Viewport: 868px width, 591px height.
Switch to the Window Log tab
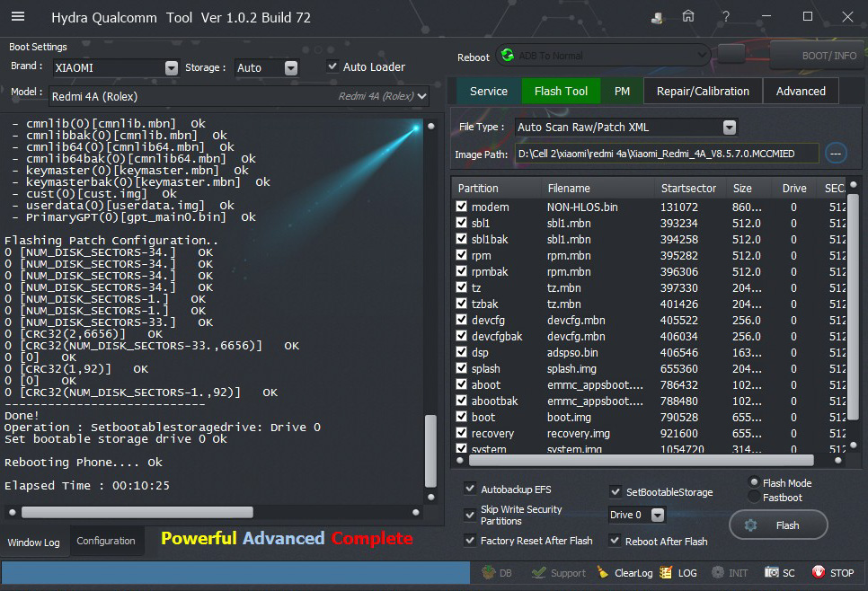(x=34, y=542)
